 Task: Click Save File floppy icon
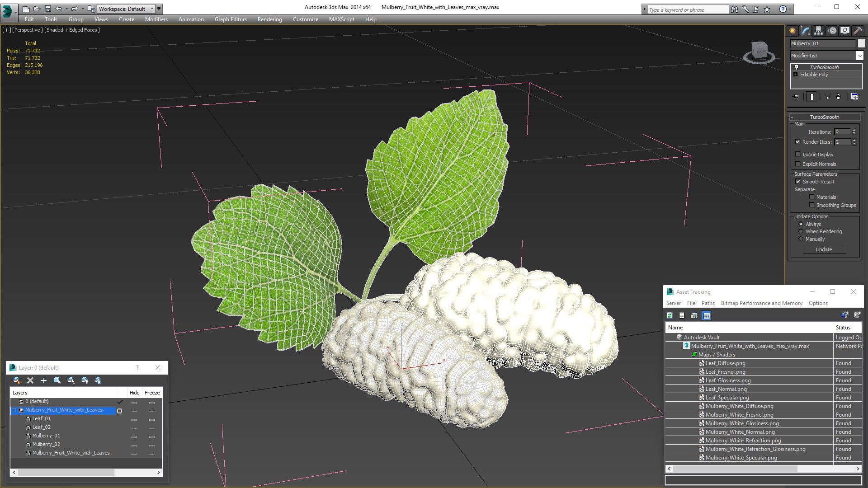[48, 9]
